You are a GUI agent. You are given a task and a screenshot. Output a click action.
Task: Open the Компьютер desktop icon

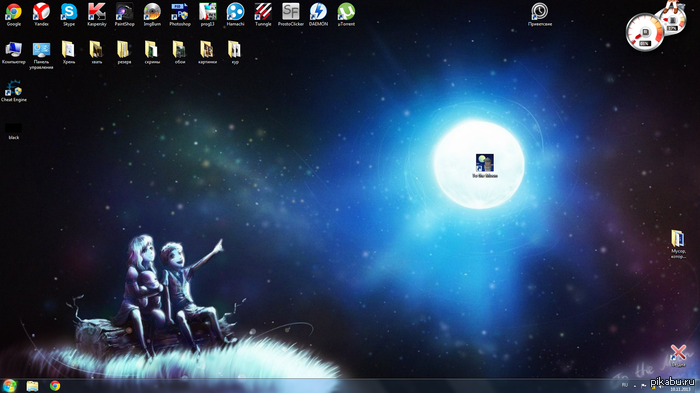pyautogui.click(x=13, y=53)
